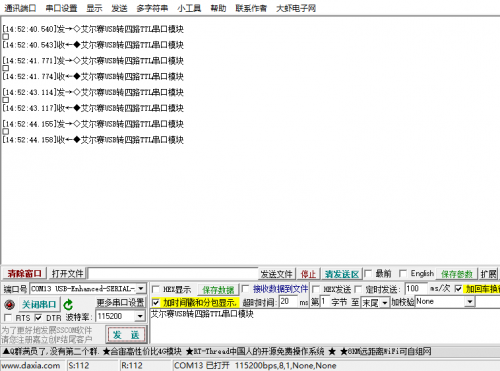Click log line with timestamp 14:52:43.117
The image size is (500, 371).
(93, 108)
